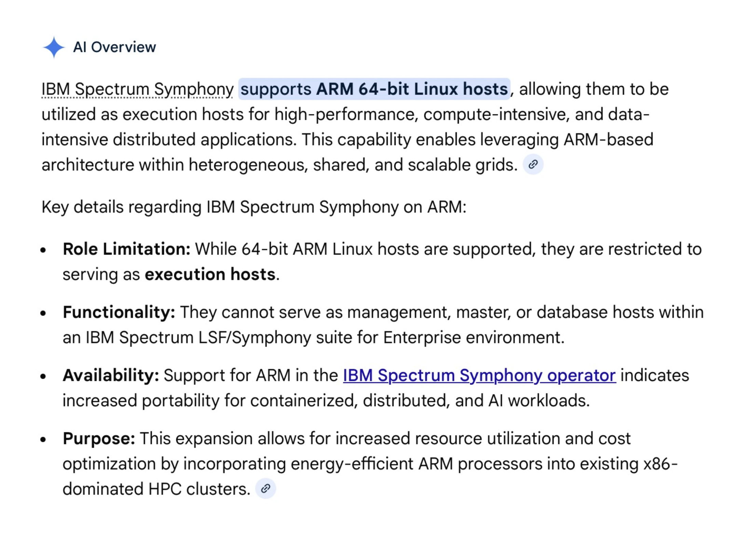Click the "LSF/Symphony suite for Enterprise" text
The image size is (739, 560).
coord(288,337)
